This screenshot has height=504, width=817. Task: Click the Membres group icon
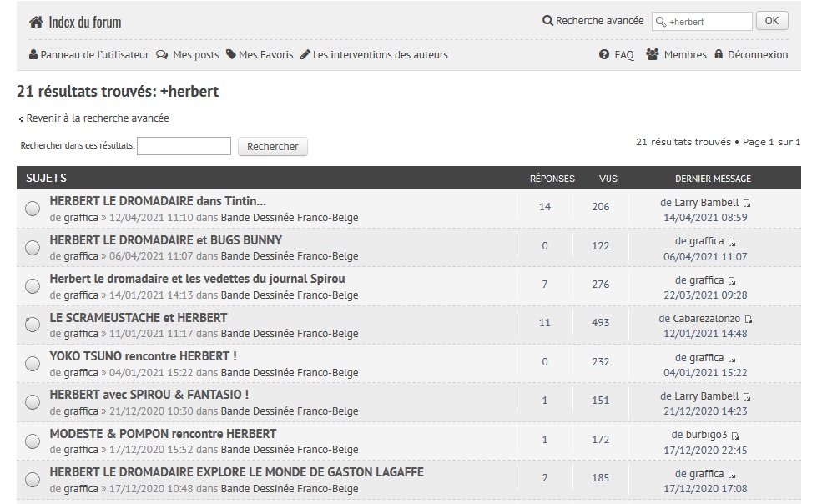click(x=652, y=55)
